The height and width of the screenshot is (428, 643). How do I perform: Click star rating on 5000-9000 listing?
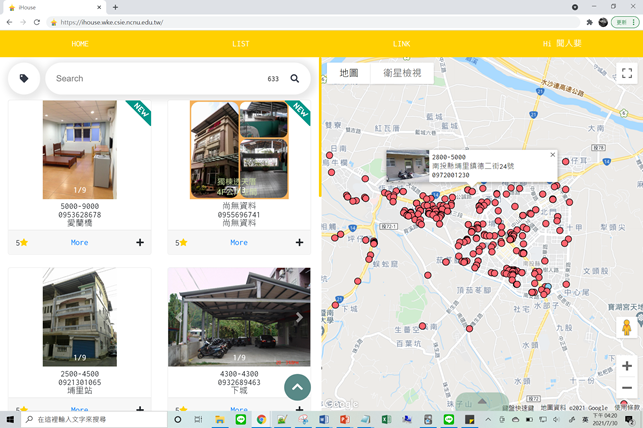click(x=22, y=243)
